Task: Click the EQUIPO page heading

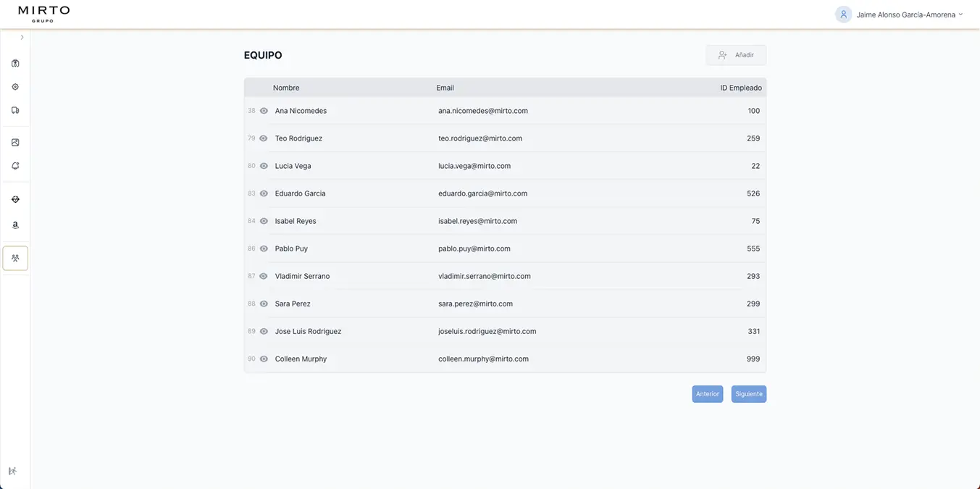Action: pos(263,55)
